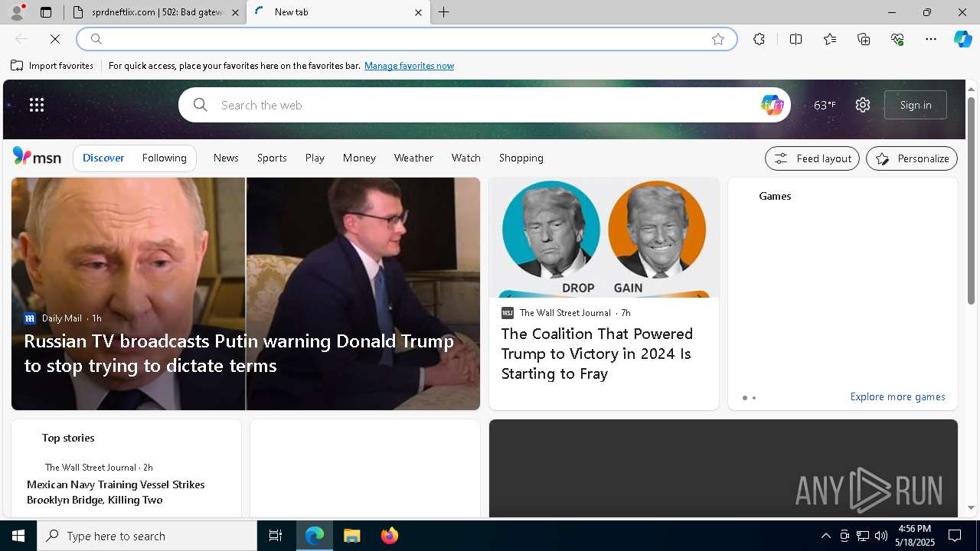
Task: Click Explore more games link
Action: 897,396
